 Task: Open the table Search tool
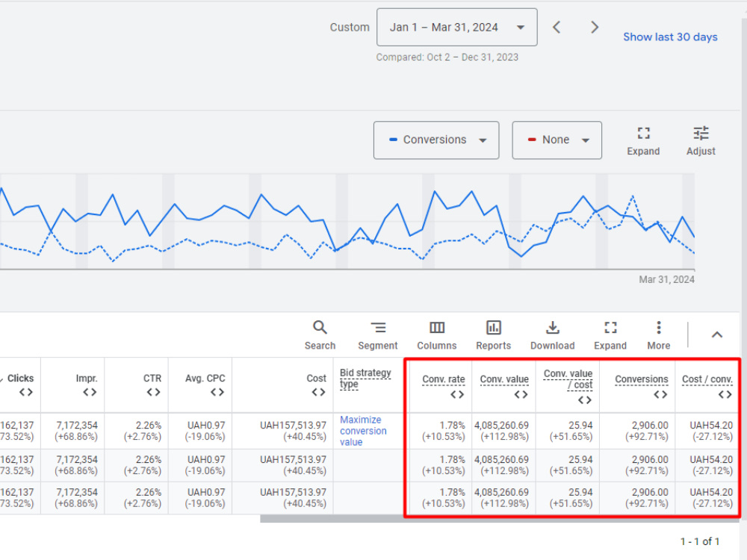pyautogui.click(x=320, y=335)
